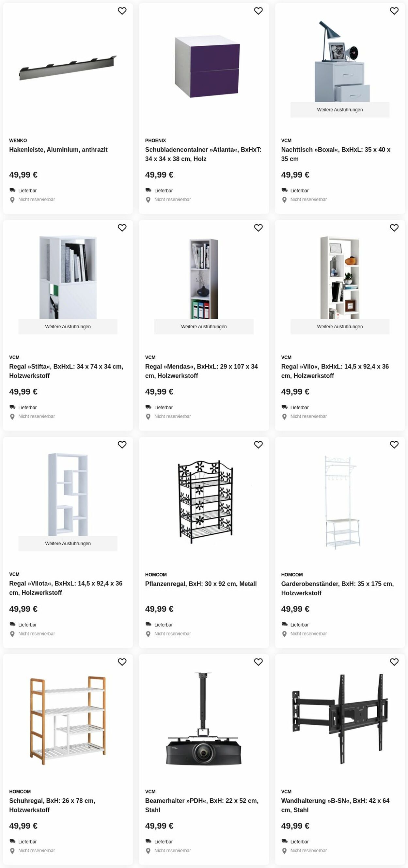Add Schubladencontainer Atlanta to wishlist heart

point(258,11)
